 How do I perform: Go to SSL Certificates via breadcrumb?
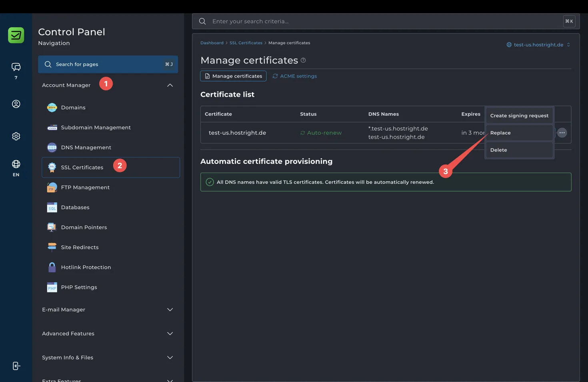pyautogui.click(x=246, y=43)
